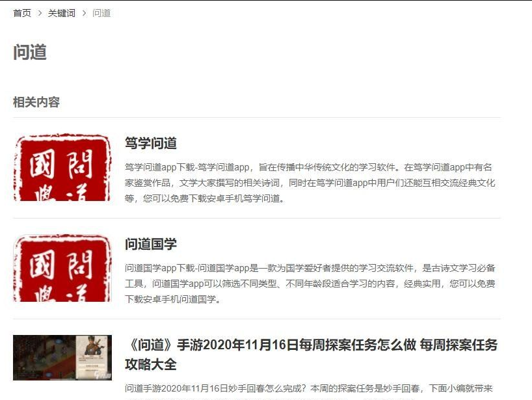The image size is (532, 400).
Task: Open the 笃学问道 title link
Action: pyautogui.click(x=151, y=143)
